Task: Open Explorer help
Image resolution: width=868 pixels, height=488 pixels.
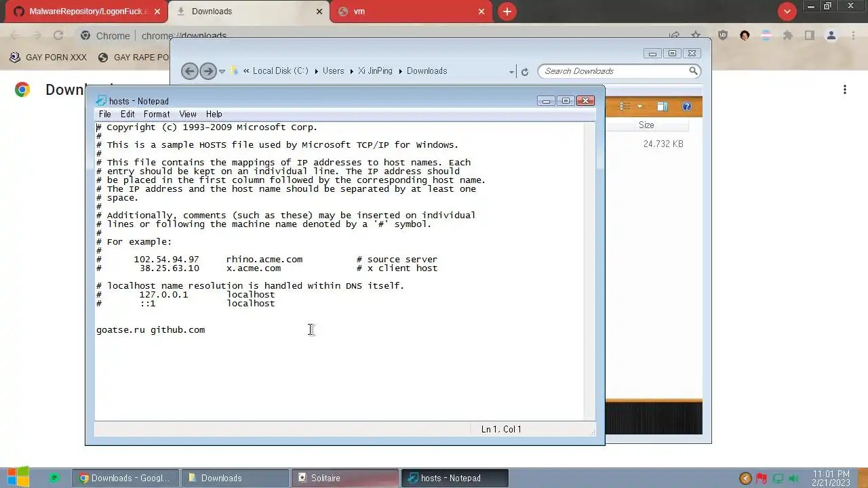Action: [686, 106]
